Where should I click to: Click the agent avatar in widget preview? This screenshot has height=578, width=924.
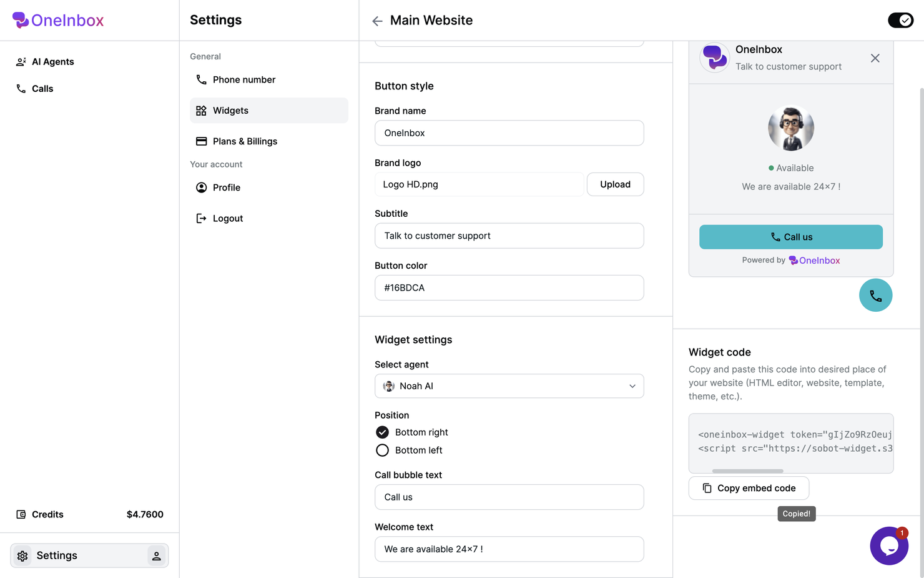(791, 128)
